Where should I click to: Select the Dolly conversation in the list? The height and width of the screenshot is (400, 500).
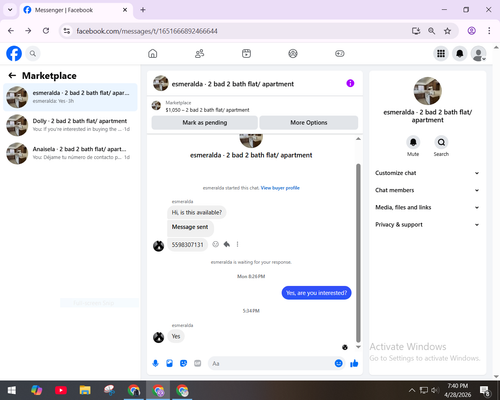pos(70,125)
